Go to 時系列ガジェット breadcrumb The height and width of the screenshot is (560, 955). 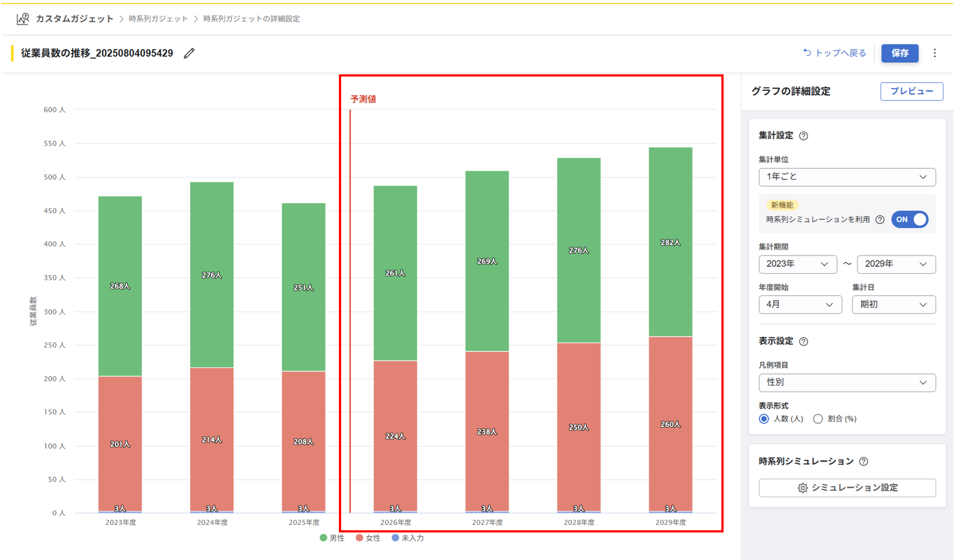[158, 19]
